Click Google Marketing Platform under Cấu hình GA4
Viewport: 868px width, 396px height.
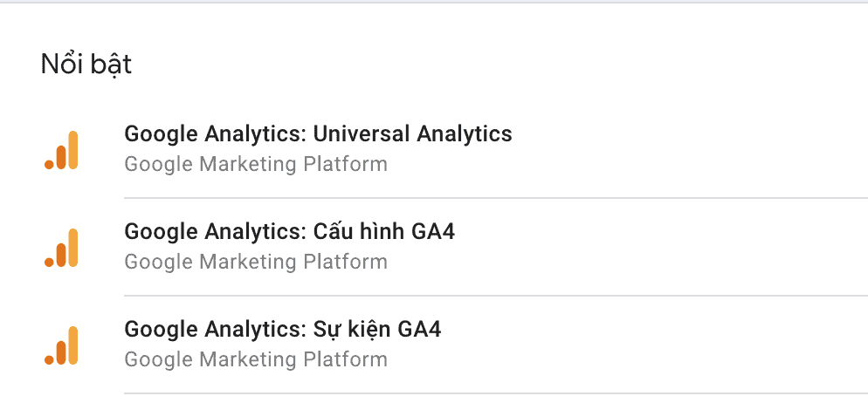click(256, 262)
